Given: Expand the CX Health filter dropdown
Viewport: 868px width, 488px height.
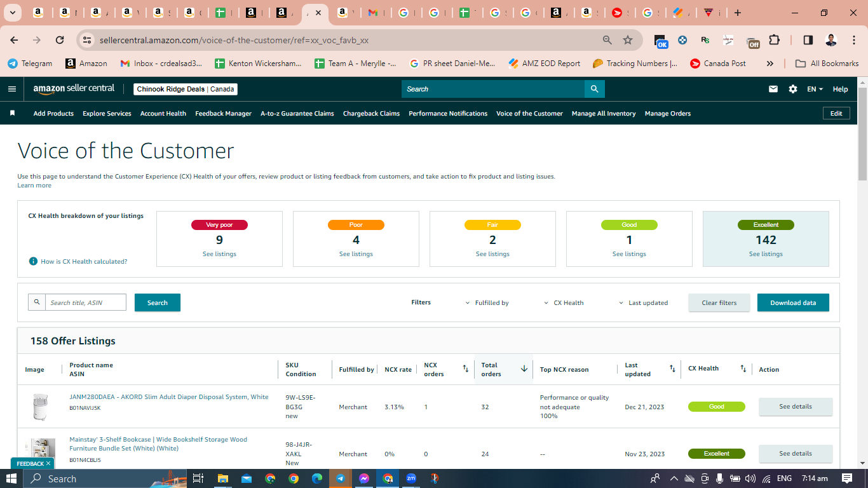Looking at the screenshot, I should [x=564, y=303].
